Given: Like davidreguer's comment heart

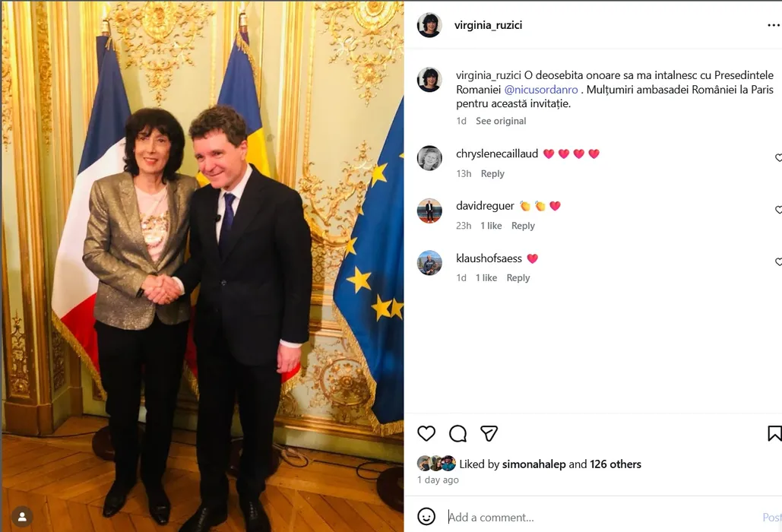Looking at the screenshot, I should coord(778,210).
